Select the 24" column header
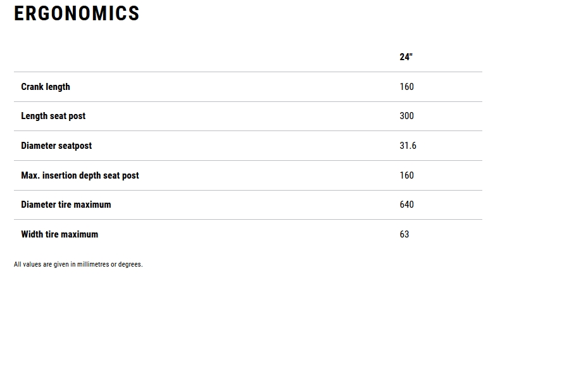Image resolution: width=588 pixels, height=380 pixels. tap(406, 57)
